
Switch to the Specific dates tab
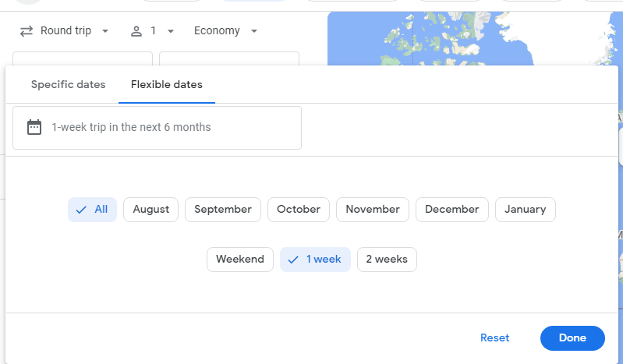click(x=69, y=85)
